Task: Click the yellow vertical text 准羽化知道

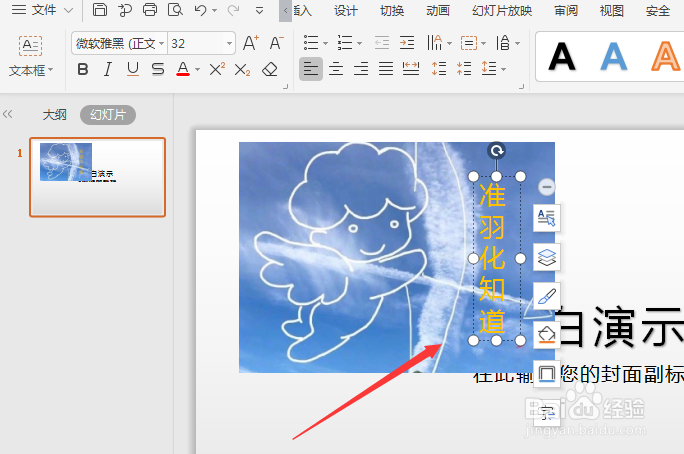Action: tap(492, 258)
